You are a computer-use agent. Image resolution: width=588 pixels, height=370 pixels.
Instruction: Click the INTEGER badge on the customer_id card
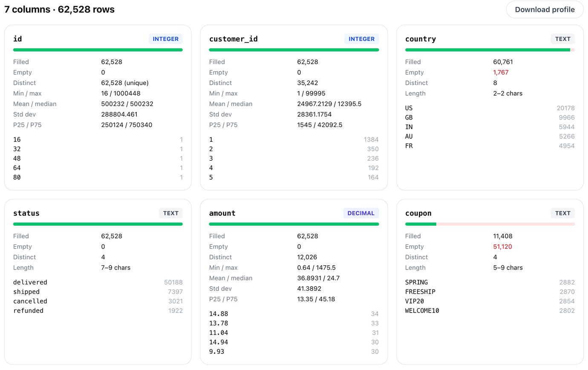coord(362,39)
